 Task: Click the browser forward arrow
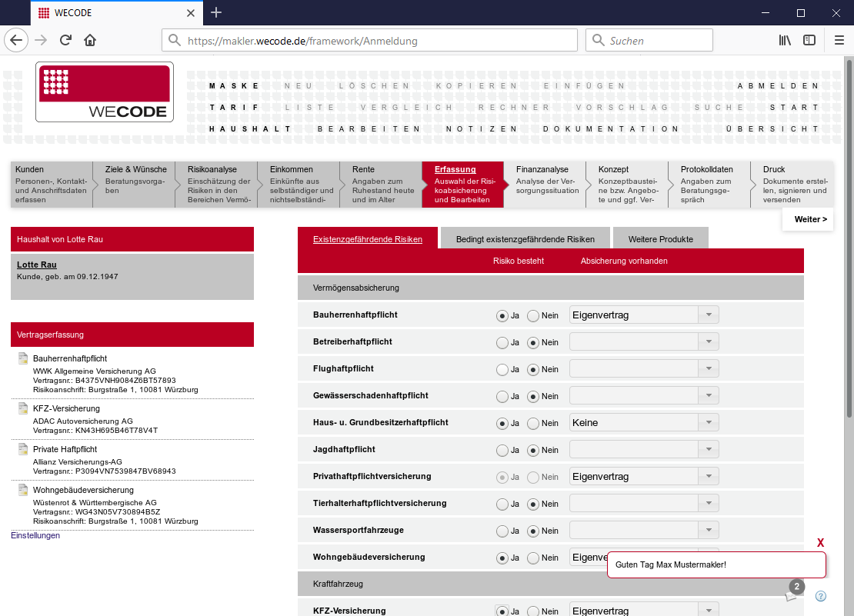[41, 40]
